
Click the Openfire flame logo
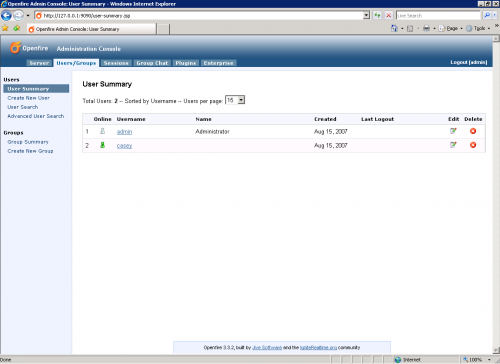click(15, 48)
